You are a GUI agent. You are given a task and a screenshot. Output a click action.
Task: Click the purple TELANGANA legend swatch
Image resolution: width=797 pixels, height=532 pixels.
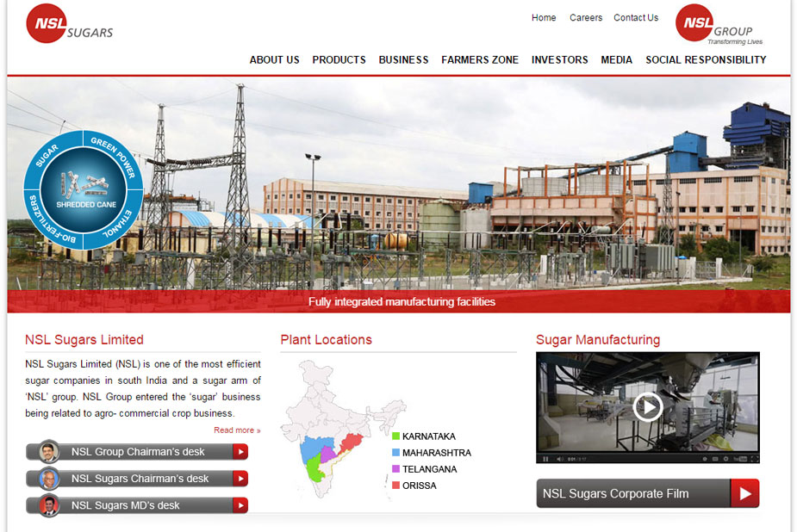pyautogui.click(x=395, y=469)
